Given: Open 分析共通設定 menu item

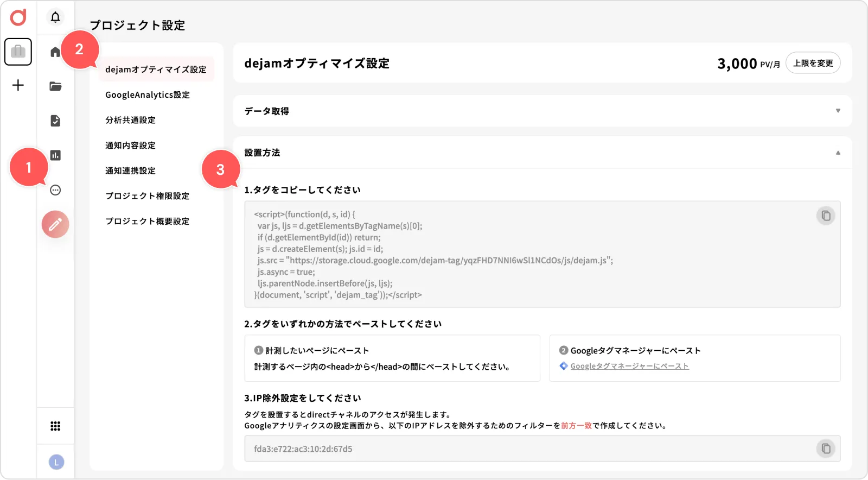Looking at the screenshot, I should pos(131,120).
